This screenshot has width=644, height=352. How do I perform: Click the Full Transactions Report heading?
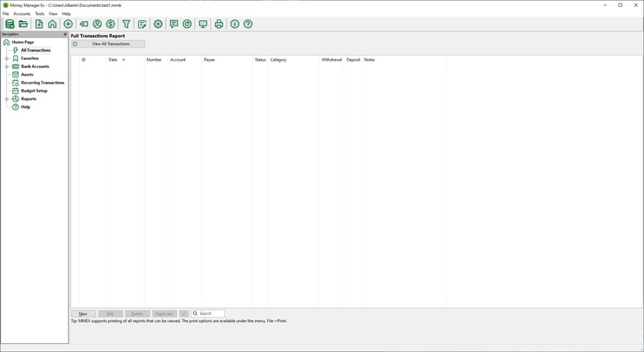pyautogui.click(x=98, y=36)
